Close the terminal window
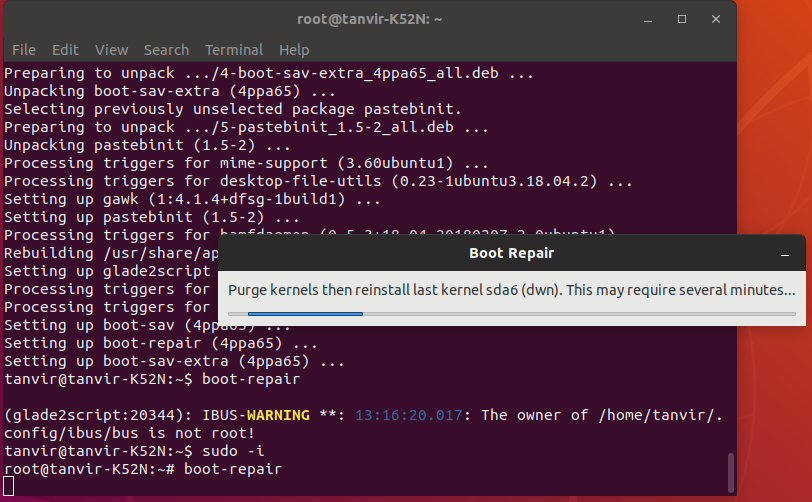The width and height of the screenshot is (812, 502). tap(716, 19)
